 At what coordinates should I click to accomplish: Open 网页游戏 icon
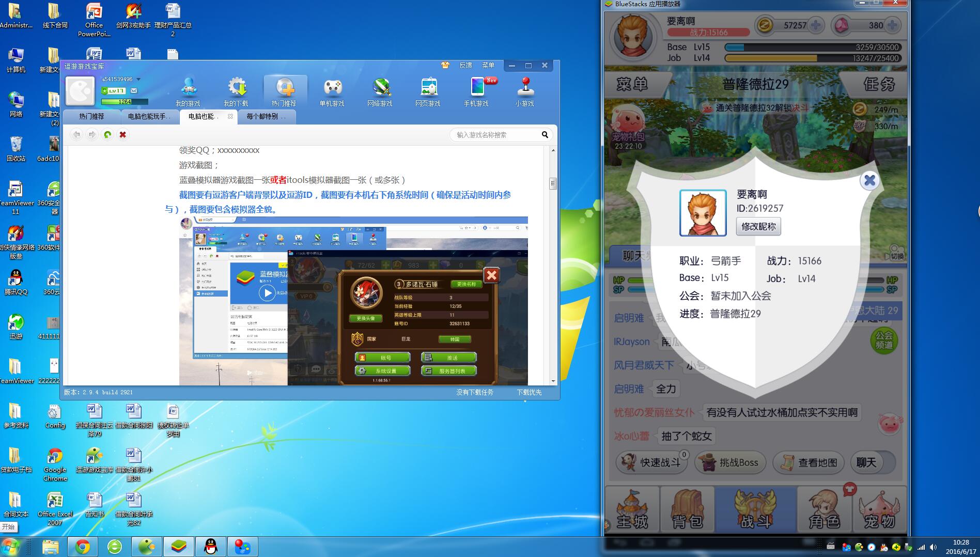[x=428, y=92]
